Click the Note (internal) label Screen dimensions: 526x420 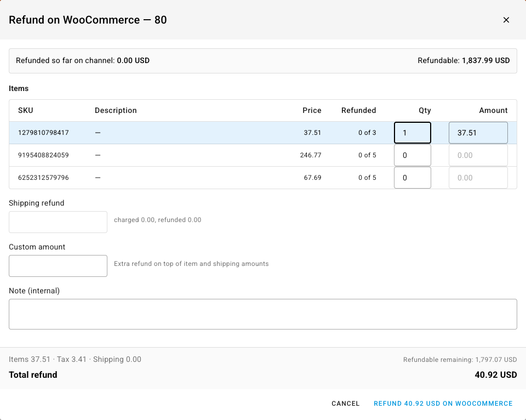point(34,291)
